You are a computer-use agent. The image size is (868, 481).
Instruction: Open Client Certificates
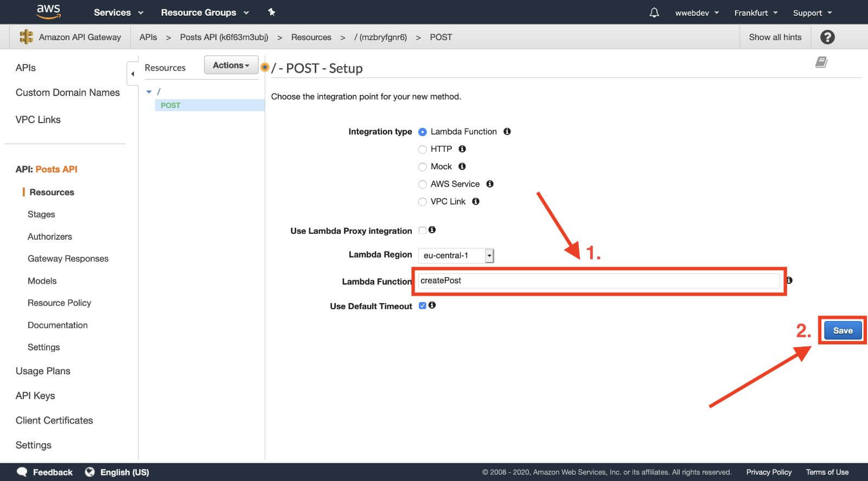point(54,420)
